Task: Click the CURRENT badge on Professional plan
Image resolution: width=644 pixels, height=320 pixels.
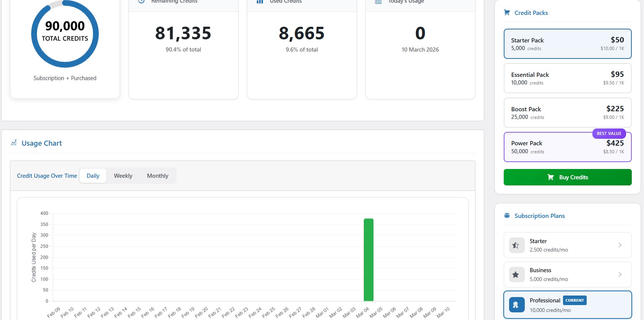Action: coord(574,301)
